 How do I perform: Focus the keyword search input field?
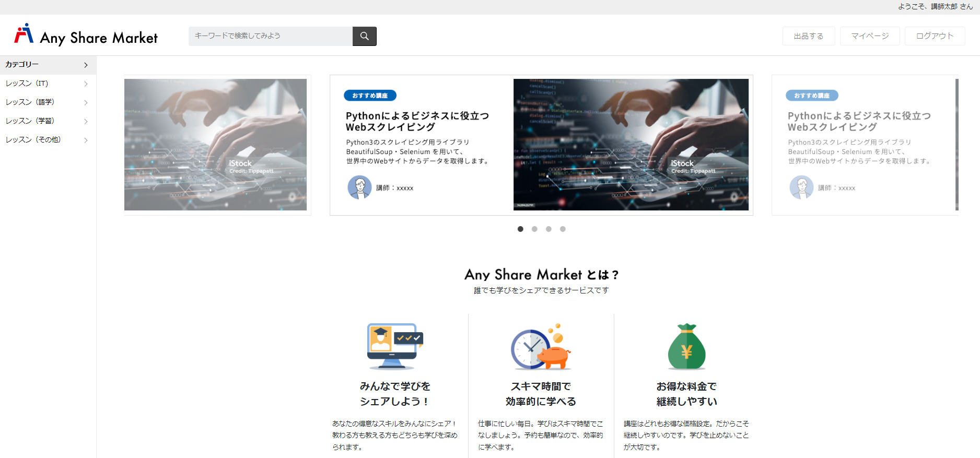pyautogui.click(x=271, y=36)
